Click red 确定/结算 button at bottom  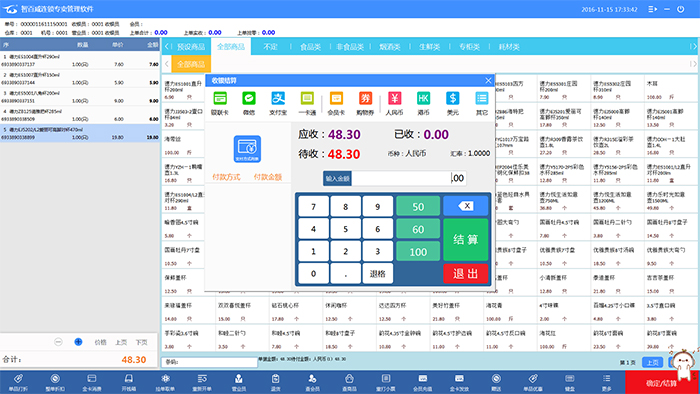[x=662, y=383]
